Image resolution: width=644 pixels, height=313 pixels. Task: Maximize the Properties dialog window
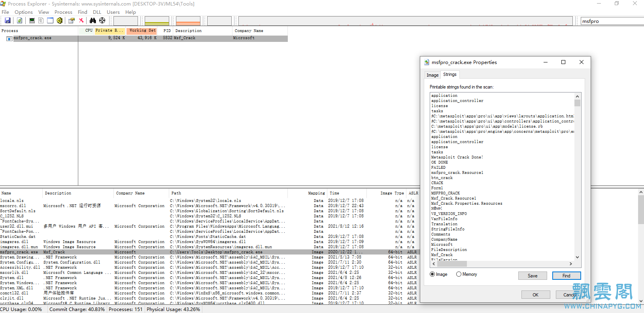click(x=563, y=62)
